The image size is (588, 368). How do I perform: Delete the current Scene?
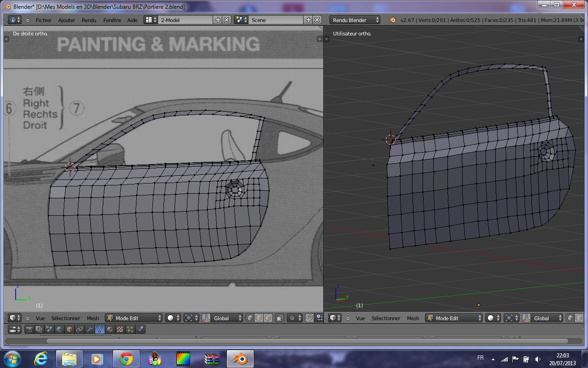coord(317,20)
